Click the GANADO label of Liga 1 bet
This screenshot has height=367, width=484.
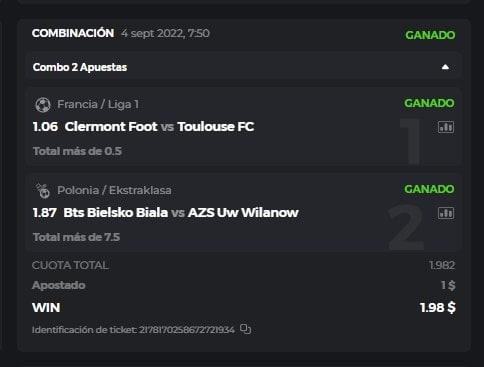click(429, 103)
